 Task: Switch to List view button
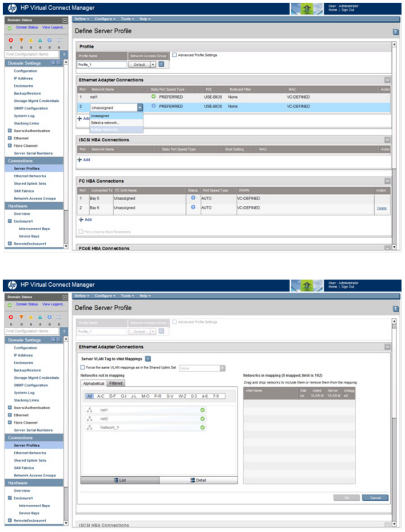coord(120,480)
